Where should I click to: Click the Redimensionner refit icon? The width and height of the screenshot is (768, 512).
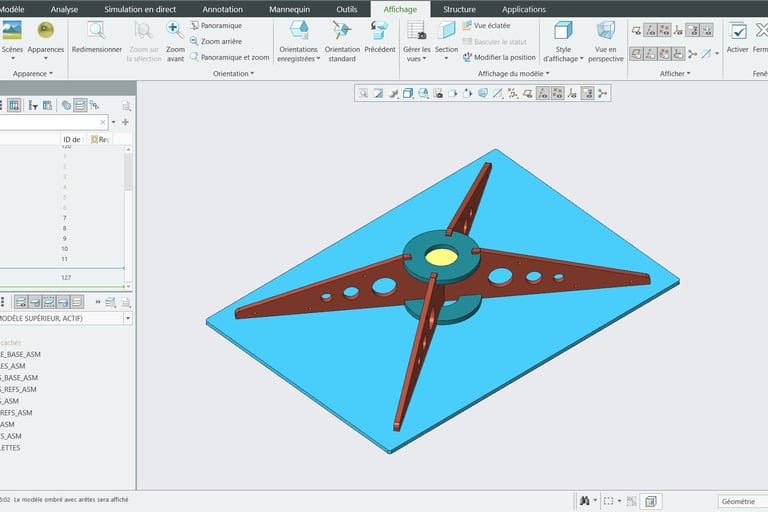96,31
